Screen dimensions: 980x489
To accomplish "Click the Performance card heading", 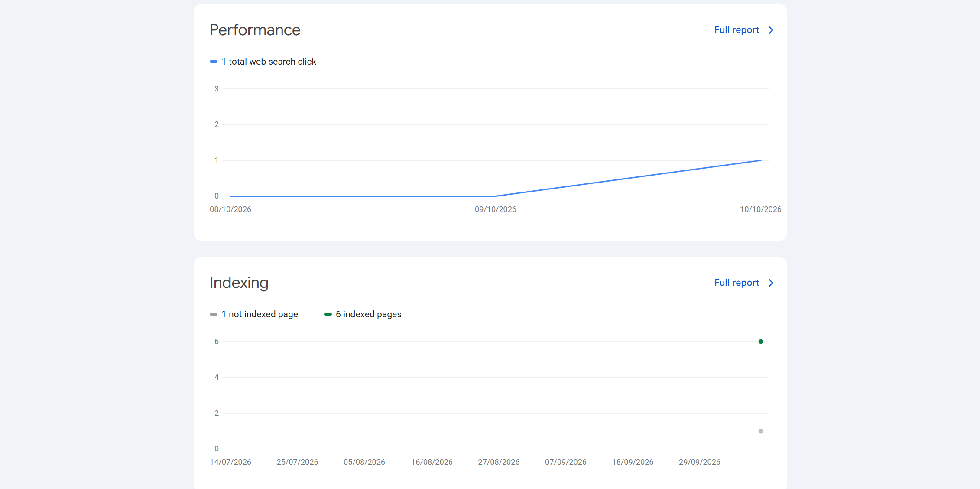I will point(255,30).
